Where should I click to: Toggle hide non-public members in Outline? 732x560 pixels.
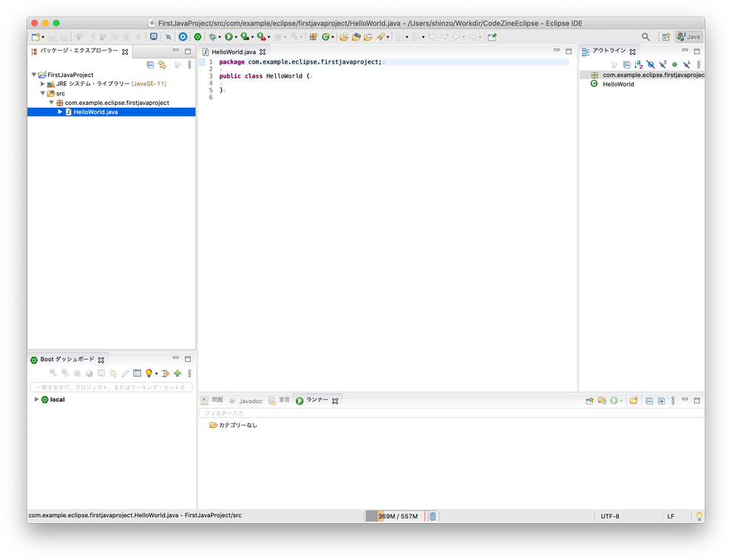click(x=674, y=65)
